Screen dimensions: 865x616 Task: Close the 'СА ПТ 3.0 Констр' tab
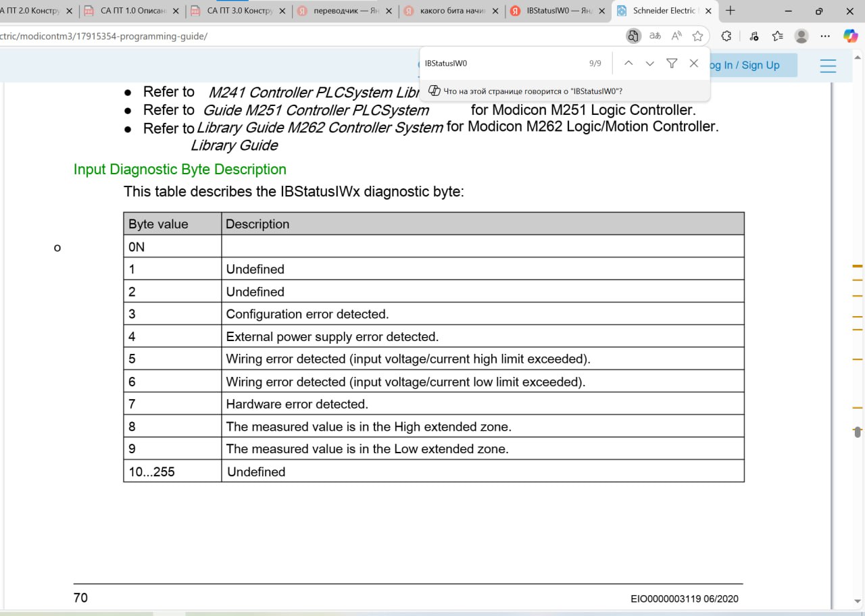284,11
